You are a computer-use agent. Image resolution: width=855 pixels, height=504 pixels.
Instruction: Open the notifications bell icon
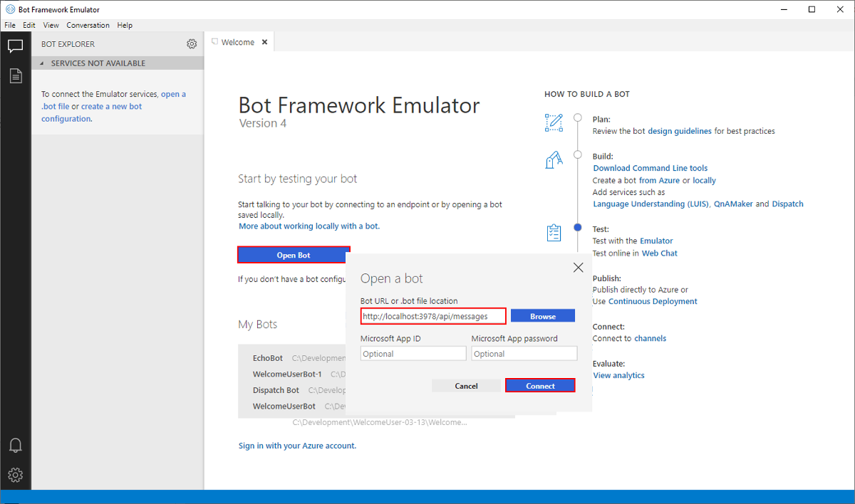point(15,446)
